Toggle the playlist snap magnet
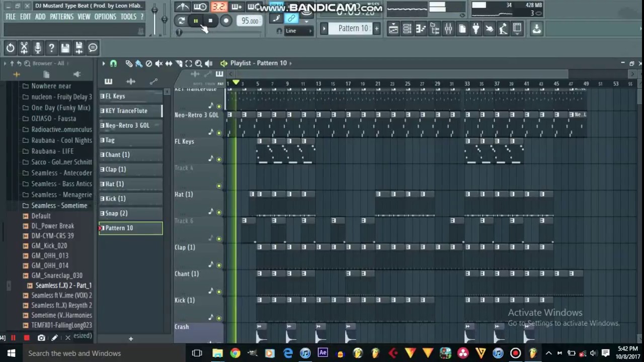Screen dimensions: 644x362 click(x=113, y=63)
